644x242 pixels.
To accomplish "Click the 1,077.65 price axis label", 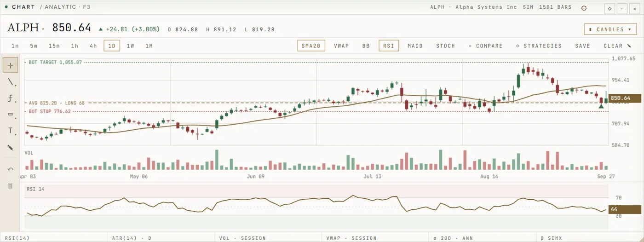I will [623, 59].
